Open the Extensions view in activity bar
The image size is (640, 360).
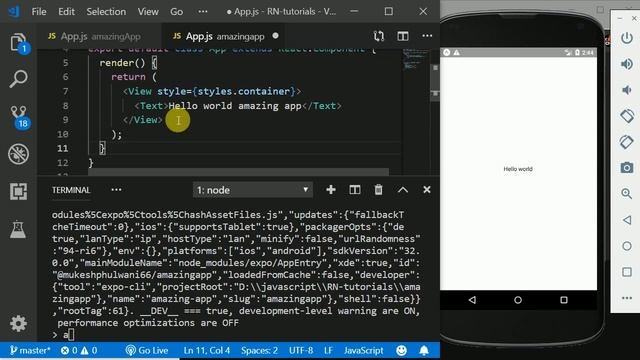[x=18, y=191]
